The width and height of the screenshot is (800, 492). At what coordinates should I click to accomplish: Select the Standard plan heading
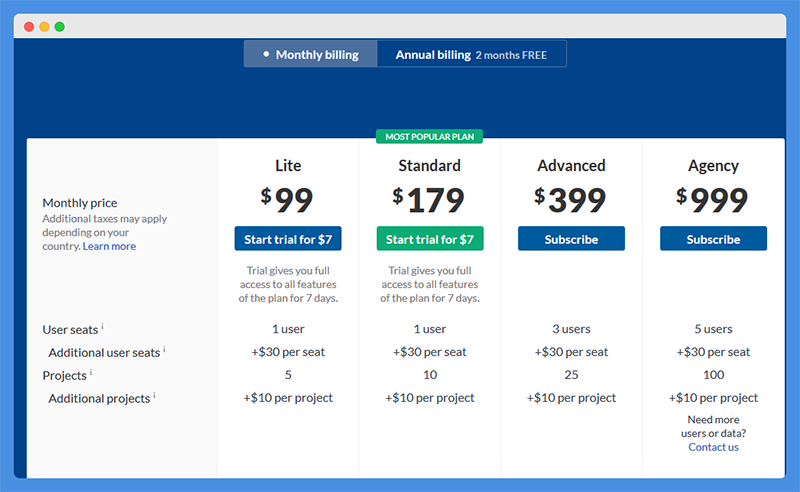(x=430, y=166)
